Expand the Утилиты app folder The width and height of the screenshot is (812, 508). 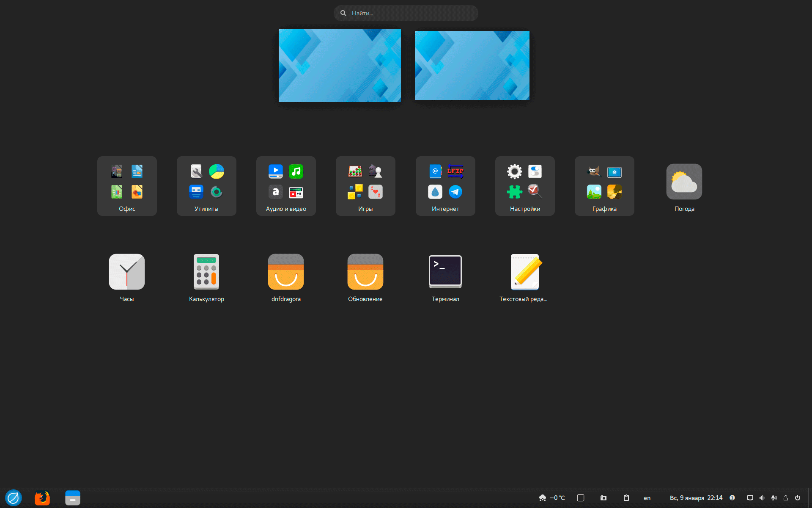tap(206, 186)
